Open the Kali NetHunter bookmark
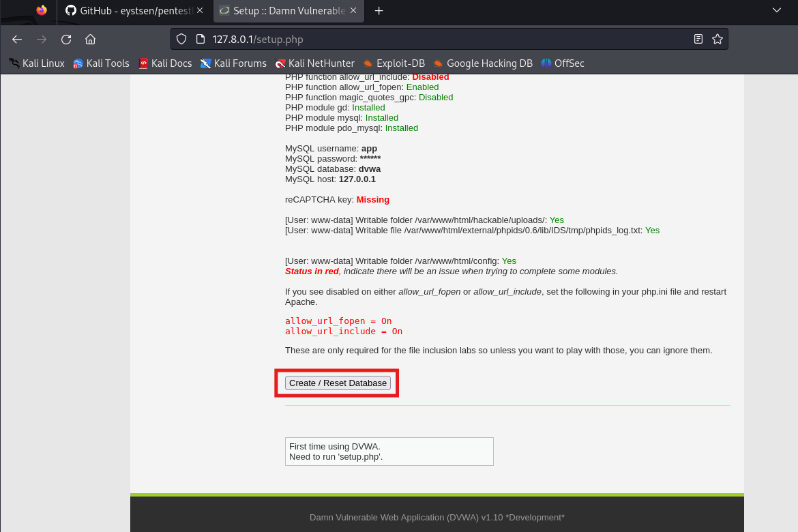 [314, 63]
